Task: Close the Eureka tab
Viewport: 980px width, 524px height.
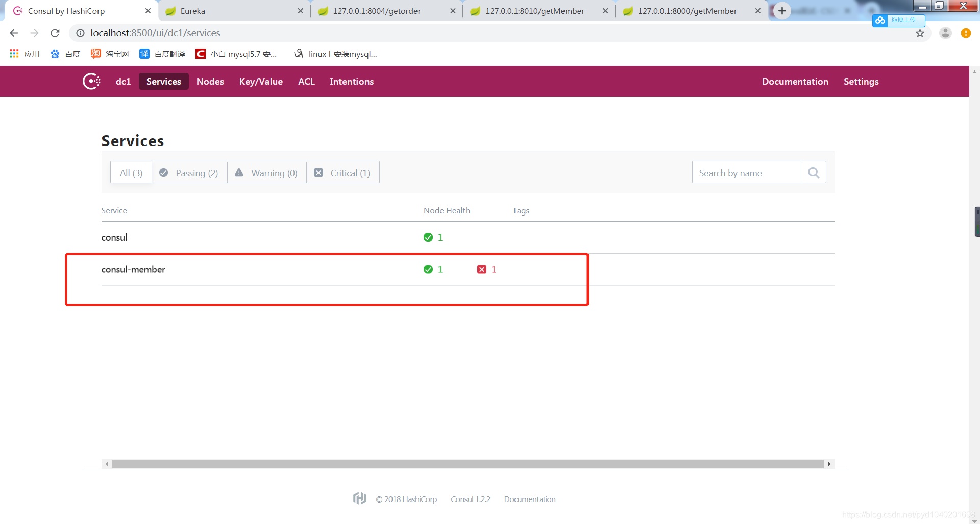Action: (x=300, y=11)
